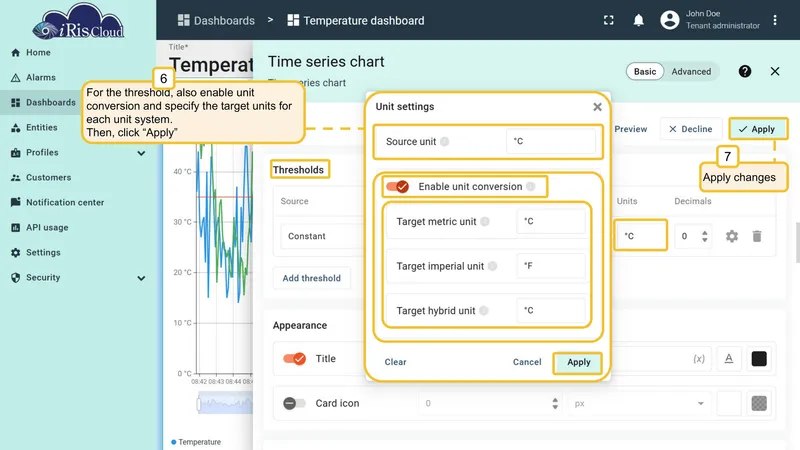This screenshot has height=450, width=800.
Task: Click the chart time navigator strip
Action: 225,403
